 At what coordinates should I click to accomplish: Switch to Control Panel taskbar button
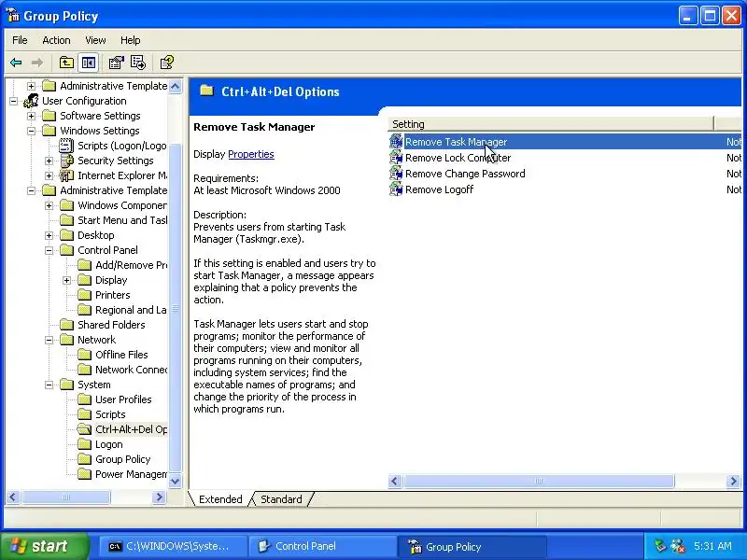[322, 546]
